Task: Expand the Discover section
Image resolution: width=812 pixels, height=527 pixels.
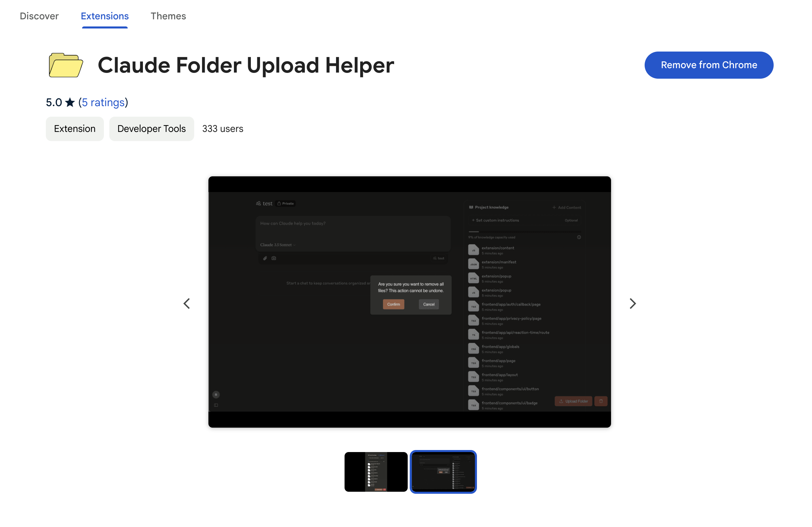Action: [x=39, y=16]
